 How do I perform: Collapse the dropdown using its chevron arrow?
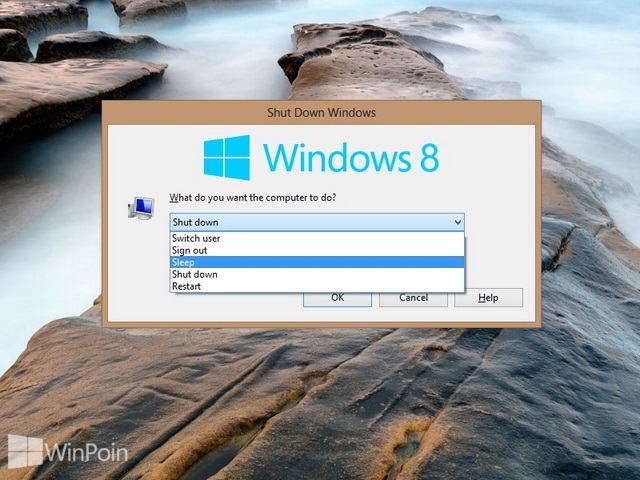[x=458, y=222]
